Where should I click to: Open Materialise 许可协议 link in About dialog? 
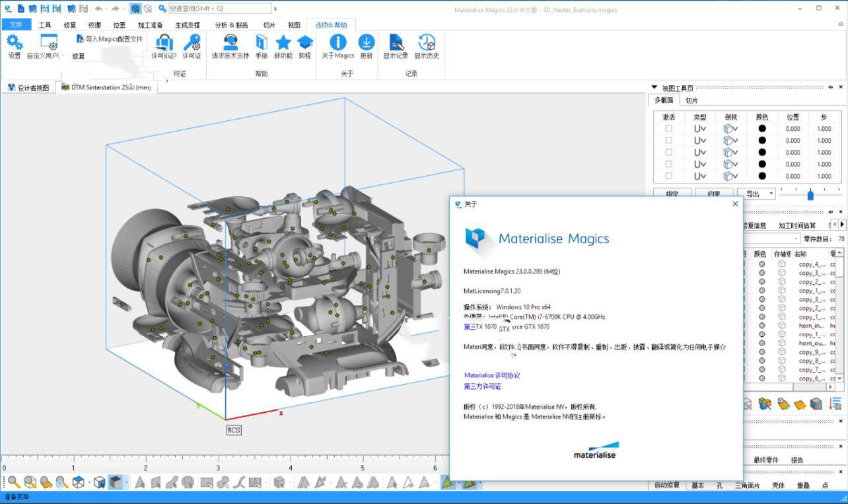pyautogui.click(x=492, y=375)
